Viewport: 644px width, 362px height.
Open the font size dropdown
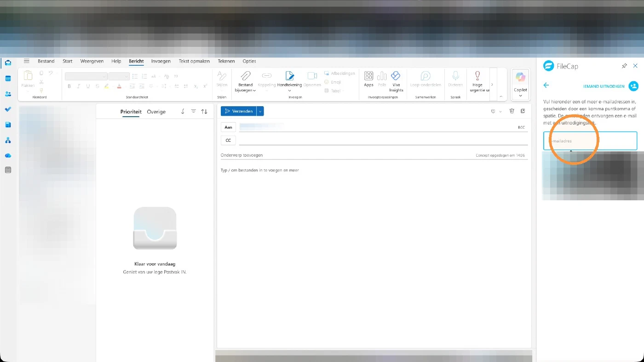119,76
